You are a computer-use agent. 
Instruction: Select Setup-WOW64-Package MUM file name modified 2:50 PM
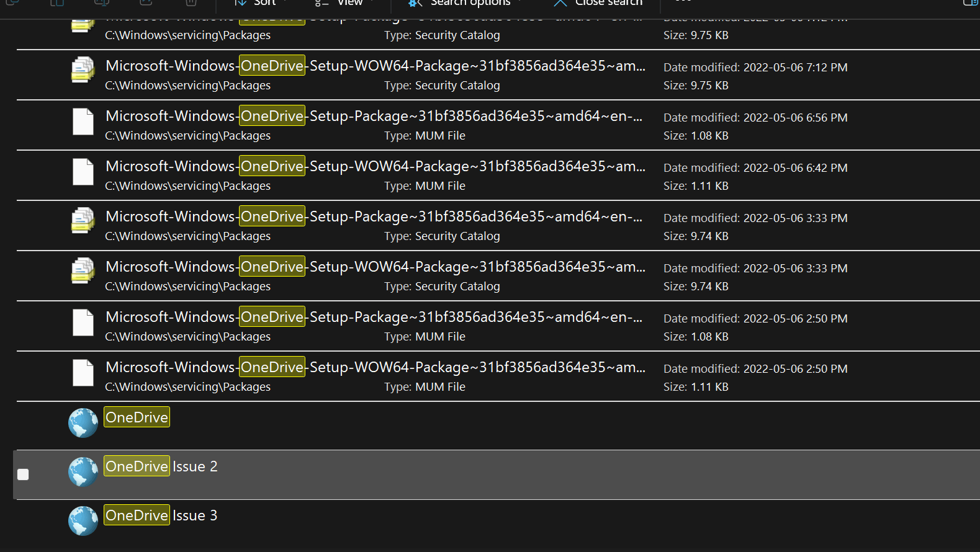(375, 367)
